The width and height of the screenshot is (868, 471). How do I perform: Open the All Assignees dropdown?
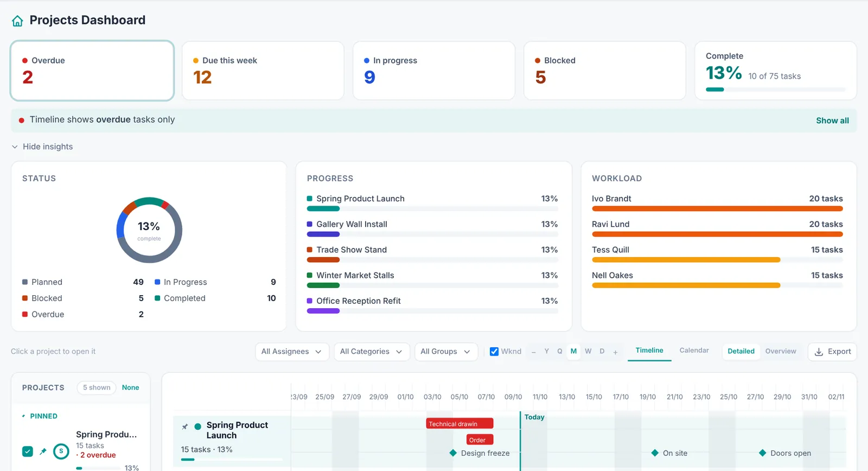(x=292, y=352)
